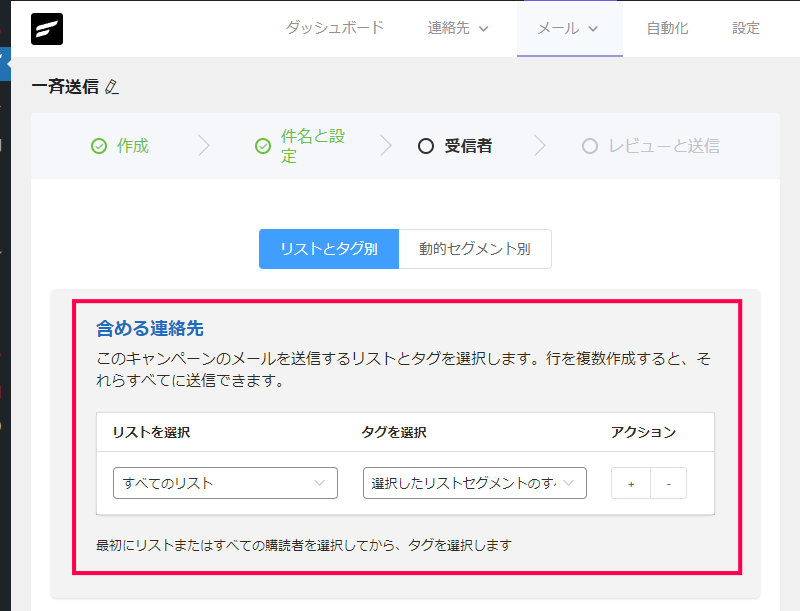Expand chevron next to 連絡先
Image resolution: width=800 pixels, height=611 pixels.
point(483,29)
